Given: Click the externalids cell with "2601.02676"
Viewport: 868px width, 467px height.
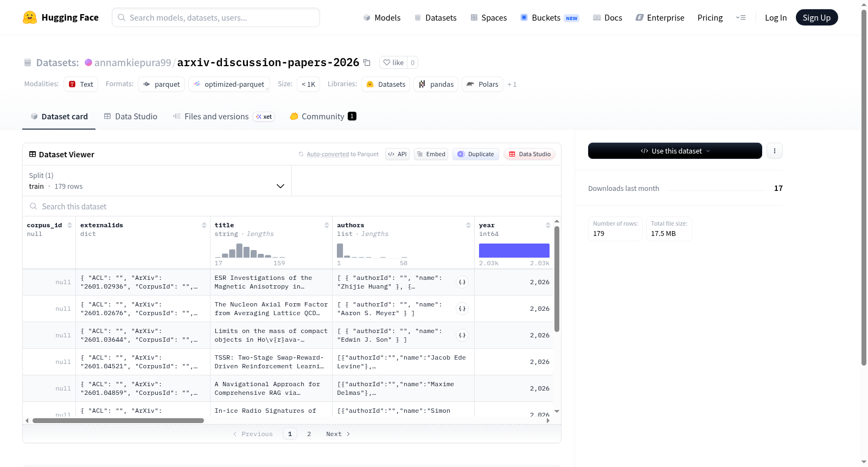Looking at the screenshot, I should tap(143, 309).
